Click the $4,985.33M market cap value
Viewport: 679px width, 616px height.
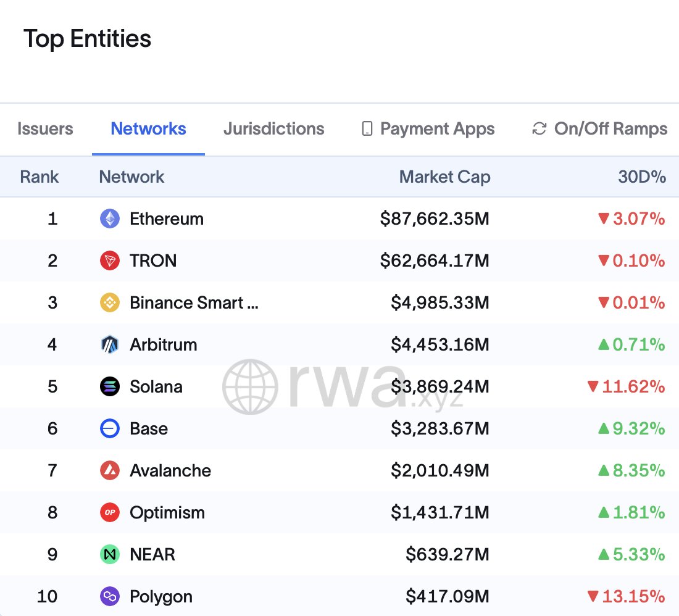tap(440, 302)
